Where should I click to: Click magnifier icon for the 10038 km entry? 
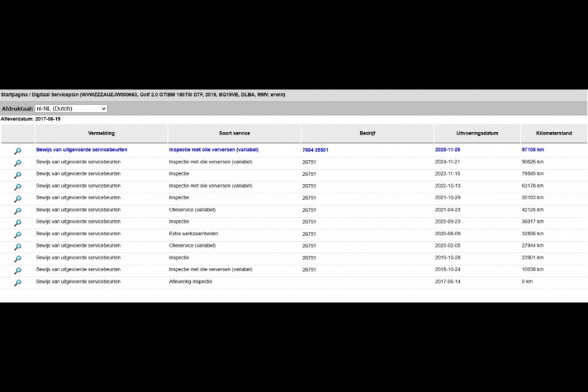coord(18,270)
